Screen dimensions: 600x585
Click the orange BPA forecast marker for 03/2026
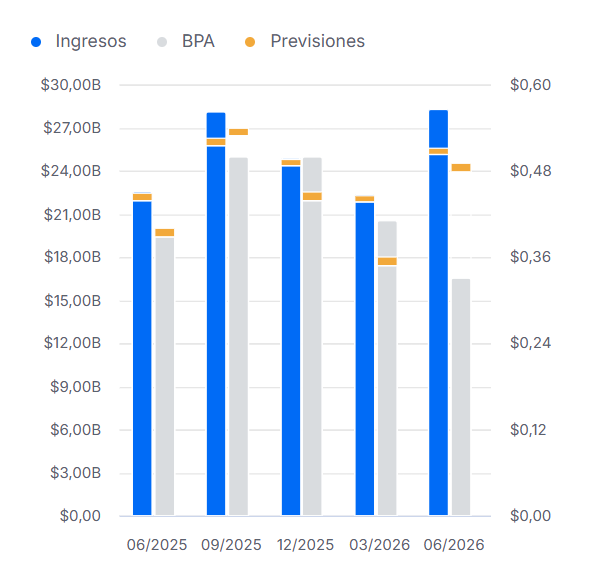pyautogui.click(x=387, y=261)
